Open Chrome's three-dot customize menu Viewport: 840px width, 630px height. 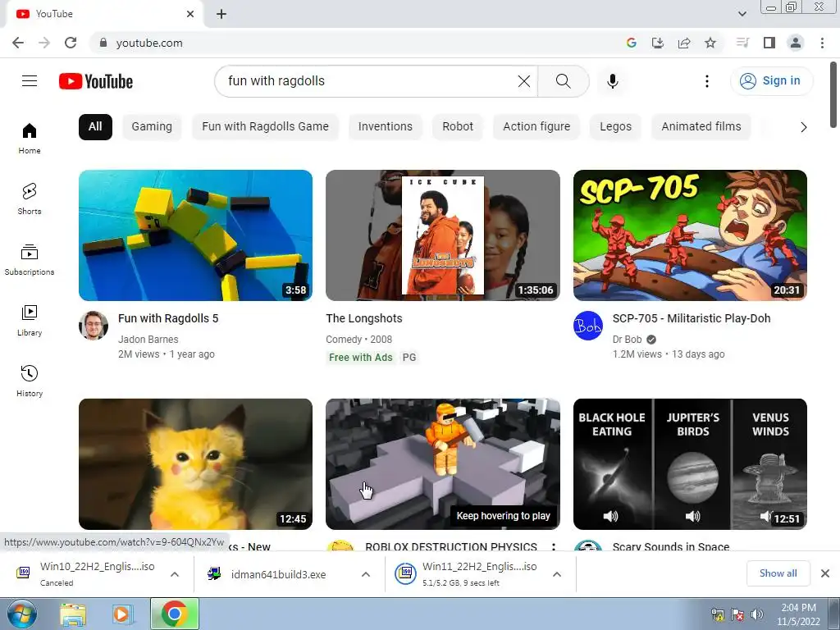(822, 43)
